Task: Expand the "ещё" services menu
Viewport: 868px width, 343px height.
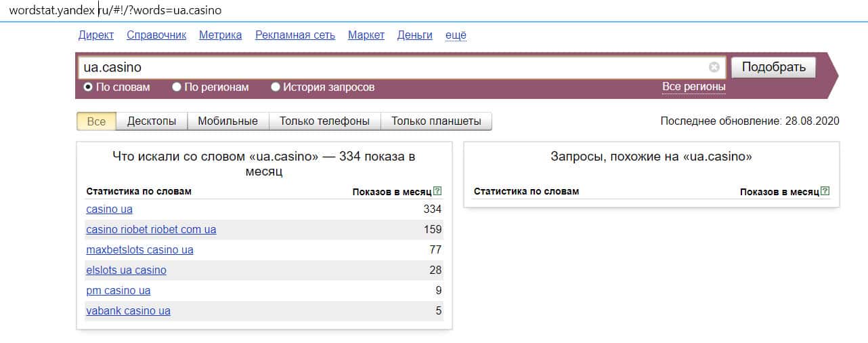Action: (456, 35)
